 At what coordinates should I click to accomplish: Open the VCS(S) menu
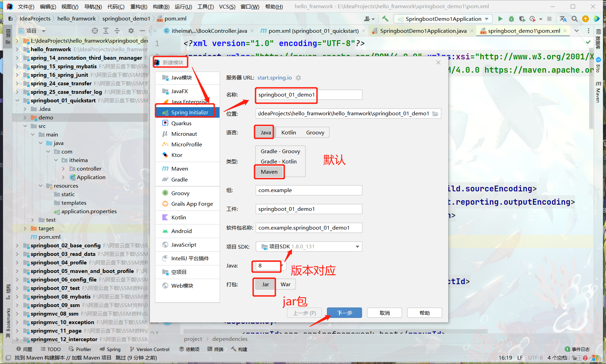(x=227, y=6)
